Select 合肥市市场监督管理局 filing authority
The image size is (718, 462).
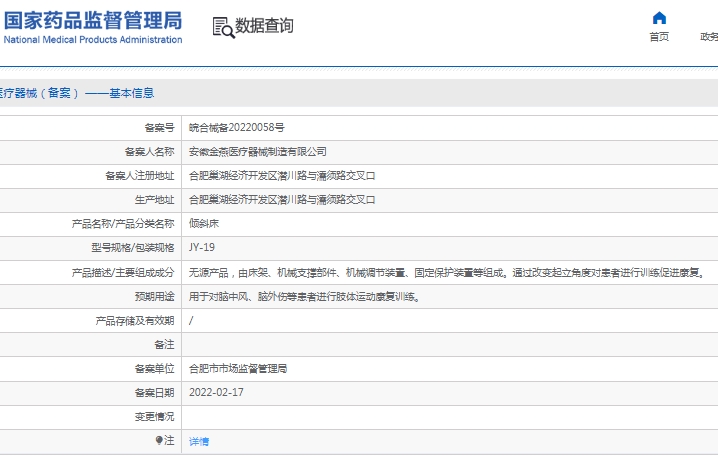[x=238, y=369]
